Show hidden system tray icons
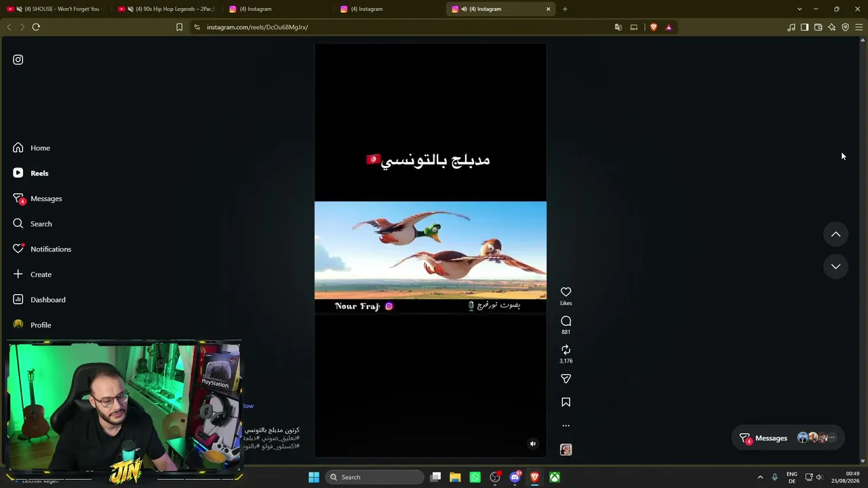 (x=760, y=477)
